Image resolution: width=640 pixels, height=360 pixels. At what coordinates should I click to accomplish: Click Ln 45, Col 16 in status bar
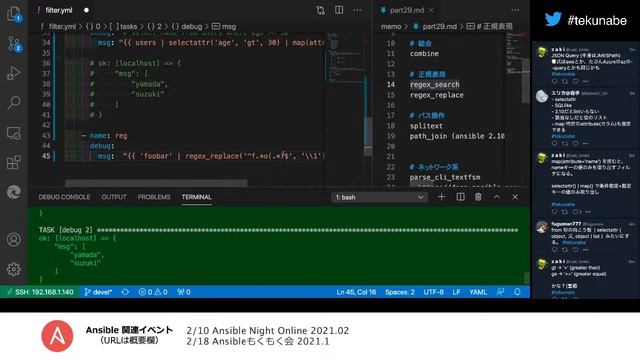click(x=356, y=292)
